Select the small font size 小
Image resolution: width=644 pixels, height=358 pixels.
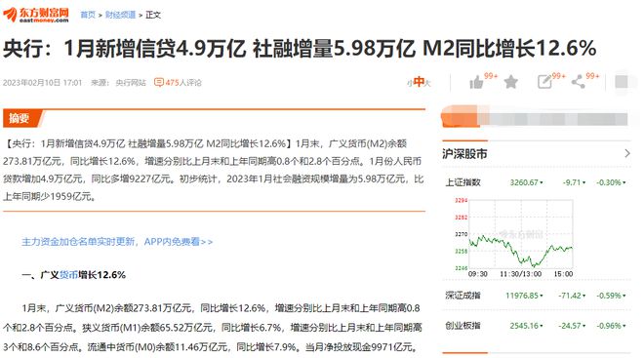coord(410,83)
